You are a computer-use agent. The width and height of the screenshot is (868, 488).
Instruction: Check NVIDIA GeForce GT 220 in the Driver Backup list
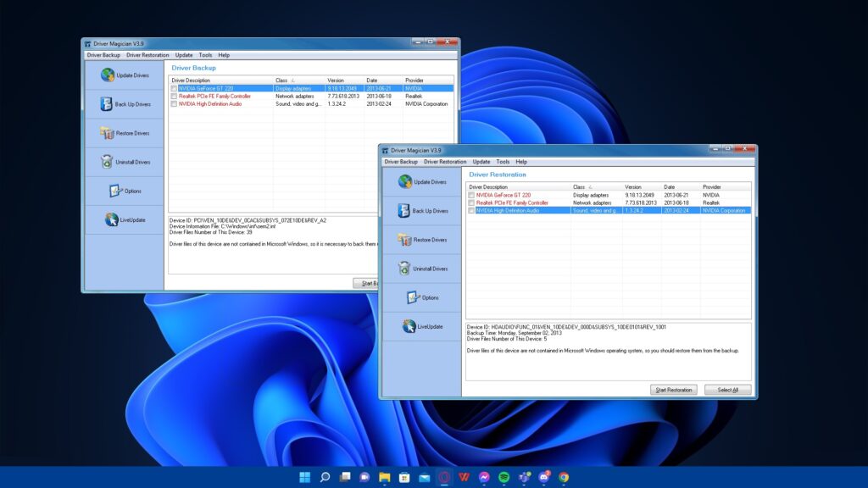pos(174,88)
